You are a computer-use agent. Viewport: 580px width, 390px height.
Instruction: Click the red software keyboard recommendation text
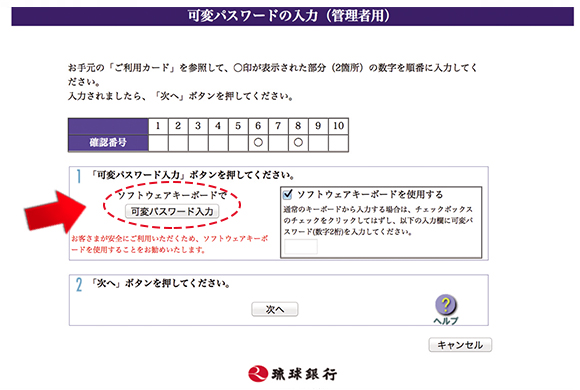tap(169, 244)
